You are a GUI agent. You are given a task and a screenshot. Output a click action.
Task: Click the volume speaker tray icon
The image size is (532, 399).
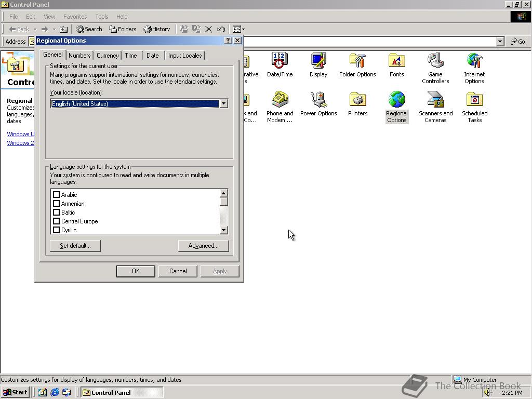[x=488, y=393]
